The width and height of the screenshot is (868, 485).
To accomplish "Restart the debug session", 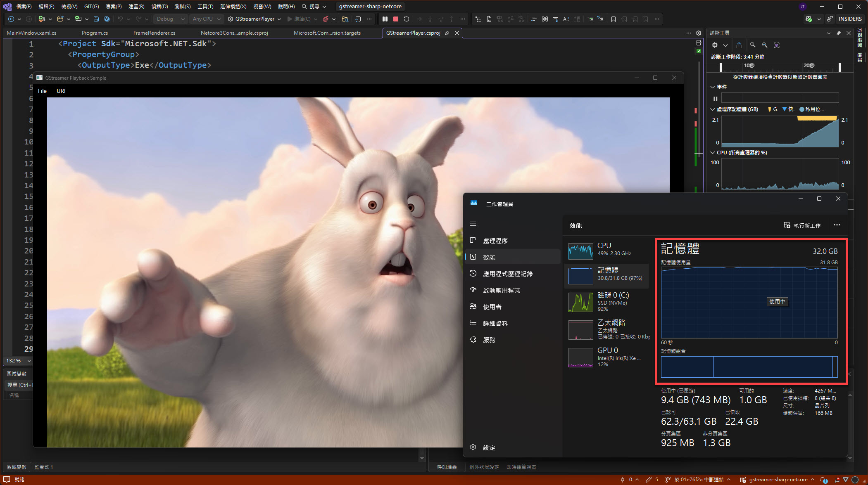I will [407, 19].
